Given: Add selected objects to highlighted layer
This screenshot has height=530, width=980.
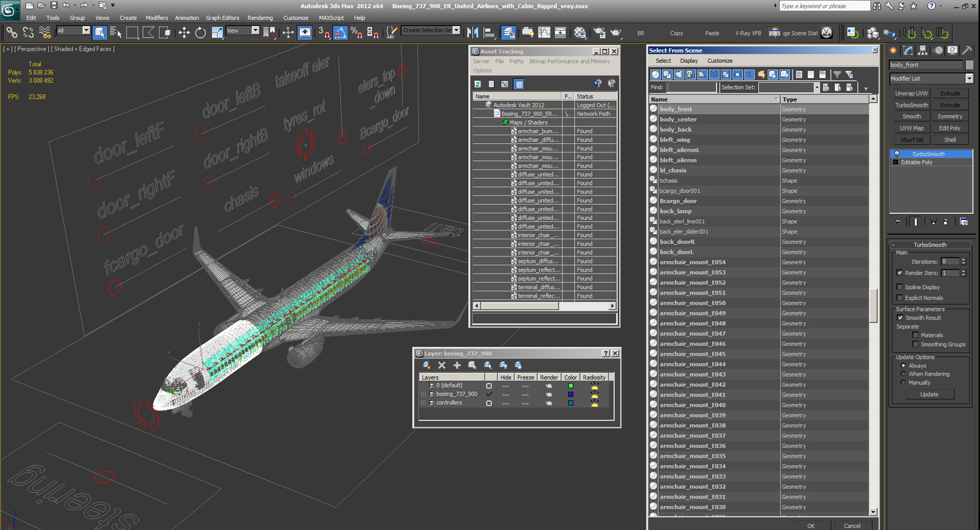Looking at the screenshot, I should pos(457,365).
